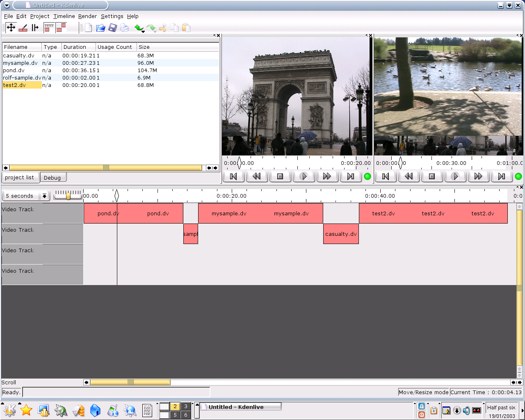The width and height of the screenshot is (525, 420).
Task: Toggle snap to frame button
Action: pyautogui.click(x=49, y=27)
